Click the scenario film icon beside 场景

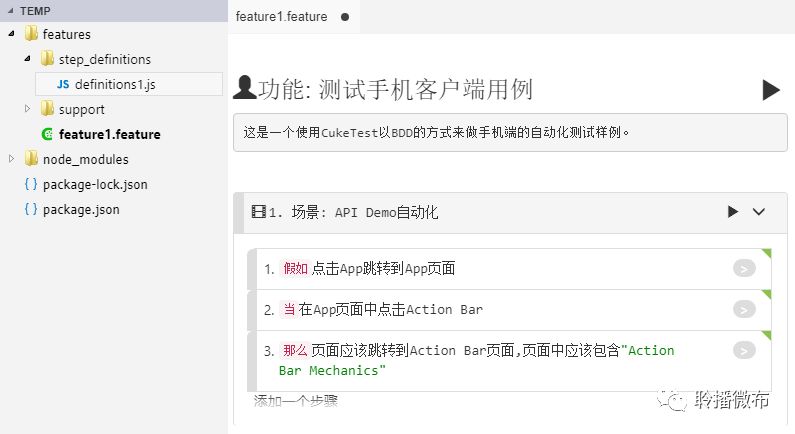[259, 211]
